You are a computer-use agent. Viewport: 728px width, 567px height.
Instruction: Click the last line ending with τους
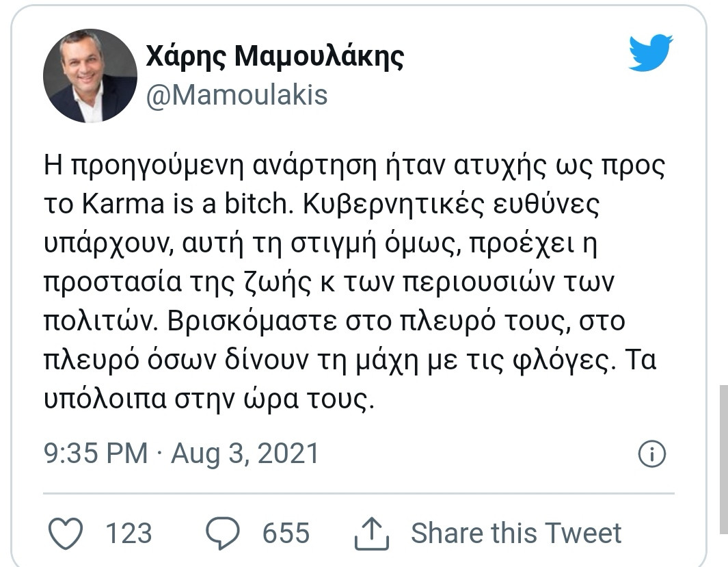(x=209, y=399)
